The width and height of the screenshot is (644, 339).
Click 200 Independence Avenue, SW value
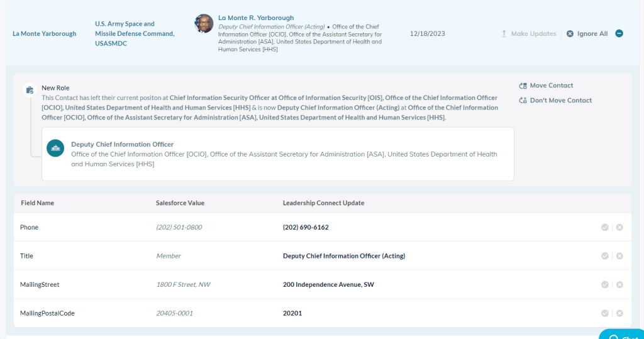click(x=328, y=285)
